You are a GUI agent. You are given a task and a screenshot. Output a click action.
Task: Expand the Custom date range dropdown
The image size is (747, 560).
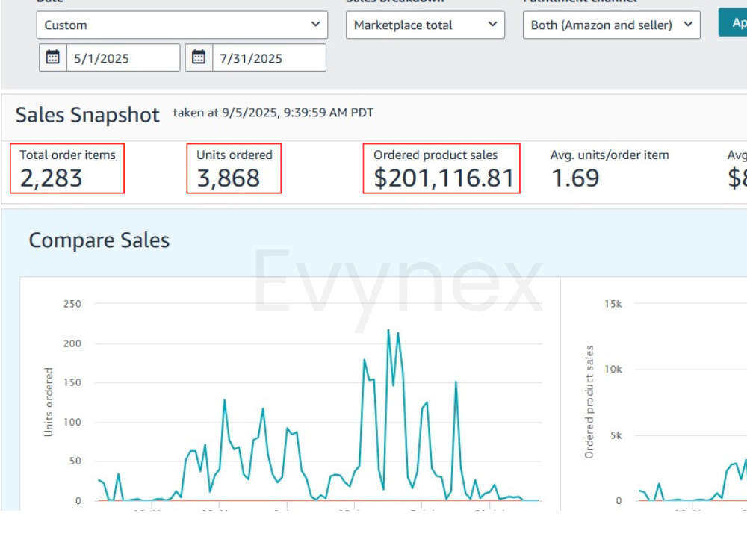tap(182, 25)
